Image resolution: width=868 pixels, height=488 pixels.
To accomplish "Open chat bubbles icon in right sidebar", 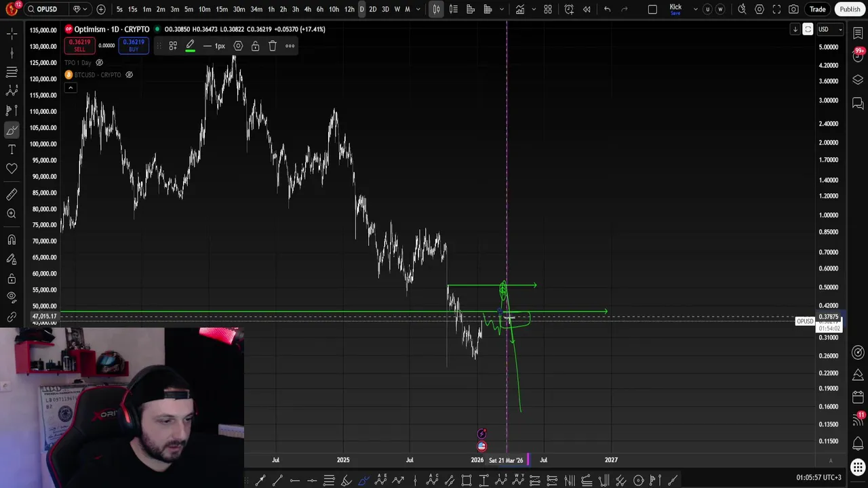I will click(858, 103).
